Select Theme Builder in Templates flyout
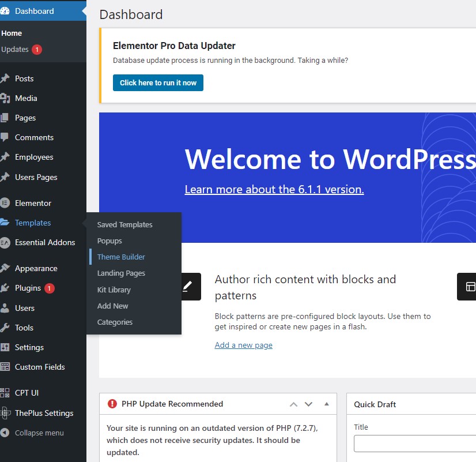Viewport: 476px width, 462px height. [121, 257]
